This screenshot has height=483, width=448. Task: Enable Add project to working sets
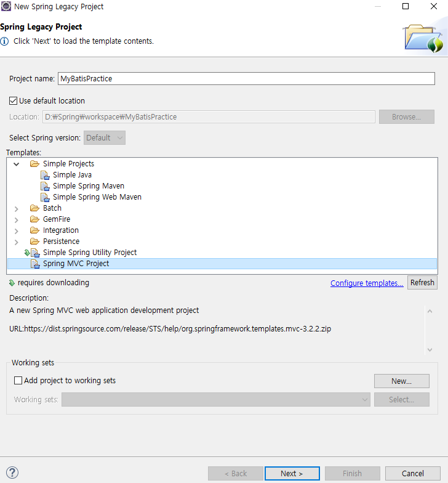(18, 381)
